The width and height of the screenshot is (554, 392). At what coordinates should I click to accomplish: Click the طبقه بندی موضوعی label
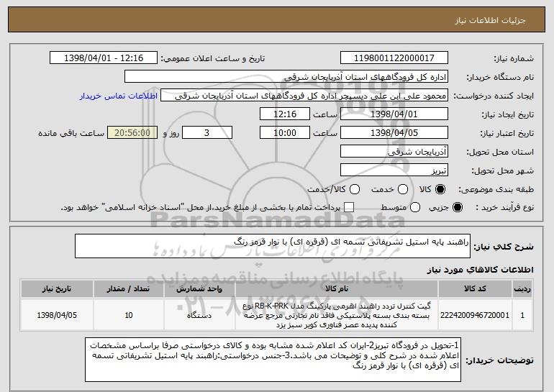(496, 190)
